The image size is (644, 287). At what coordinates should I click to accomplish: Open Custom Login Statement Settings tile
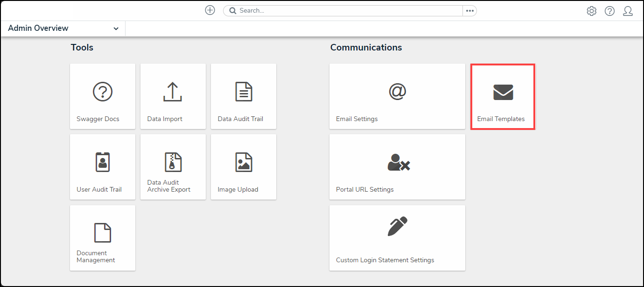coord(397,237)
